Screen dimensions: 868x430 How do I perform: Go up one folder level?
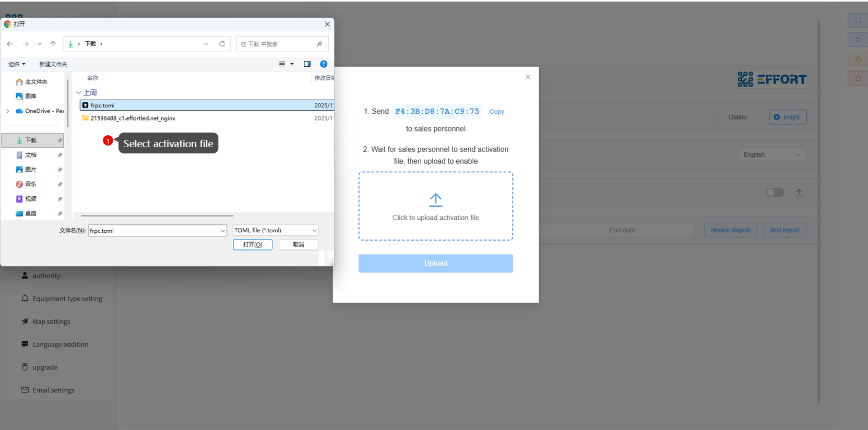click(x=53, y=44)
